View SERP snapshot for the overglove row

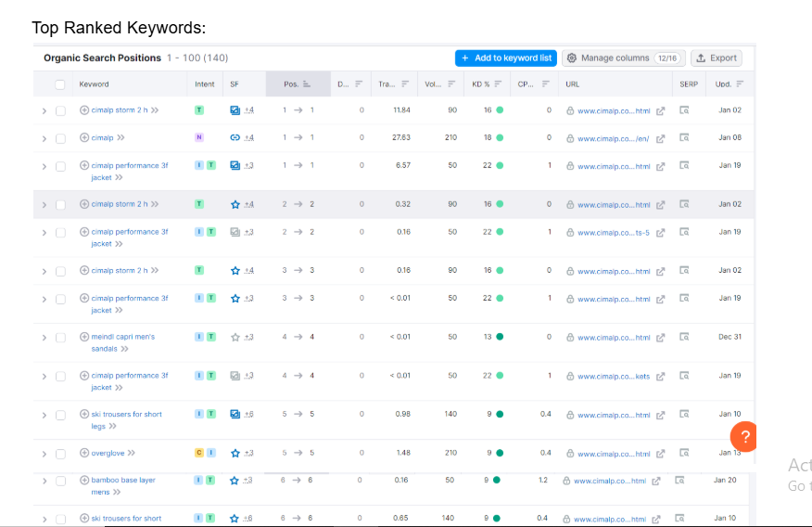[x=684, y=453]
